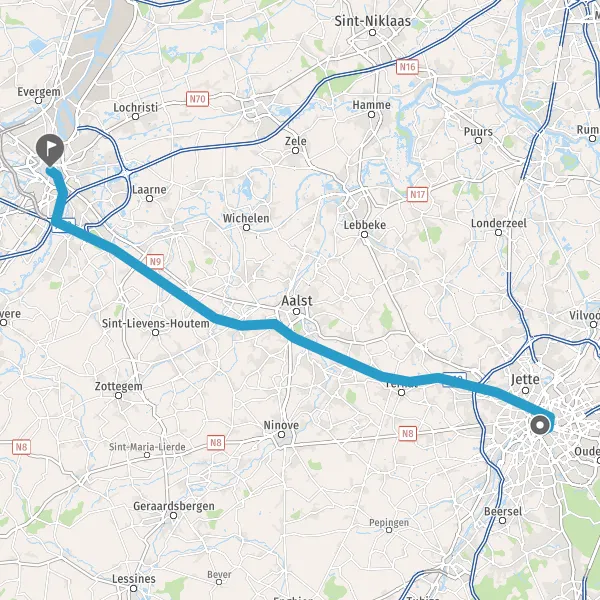Select the Lebbeke town label
This screenshot has width=600, height=600.
[364, 225]
